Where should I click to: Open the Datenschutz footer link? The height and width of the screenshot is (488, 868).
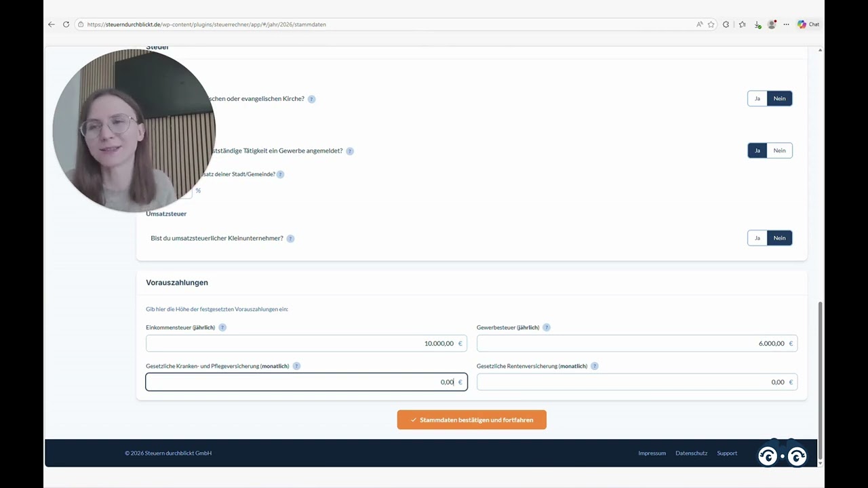pyautogui.click(x=691, y=453)
